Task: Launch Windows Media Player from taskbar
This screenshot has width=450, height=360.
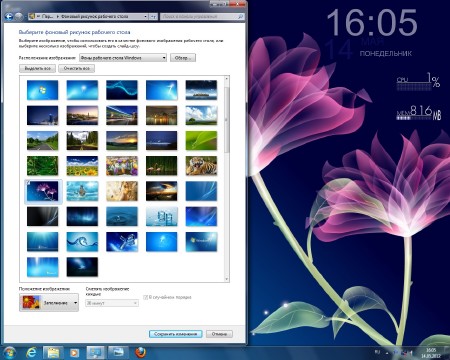Action: tap(74, 352)
